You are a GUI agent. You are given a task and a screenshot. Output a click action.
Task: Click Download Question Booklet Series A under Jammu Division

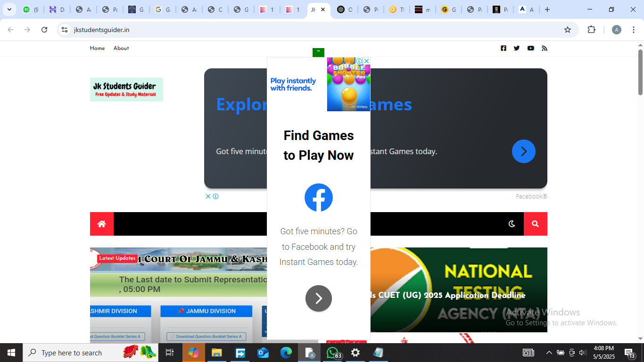coord(206,337)
